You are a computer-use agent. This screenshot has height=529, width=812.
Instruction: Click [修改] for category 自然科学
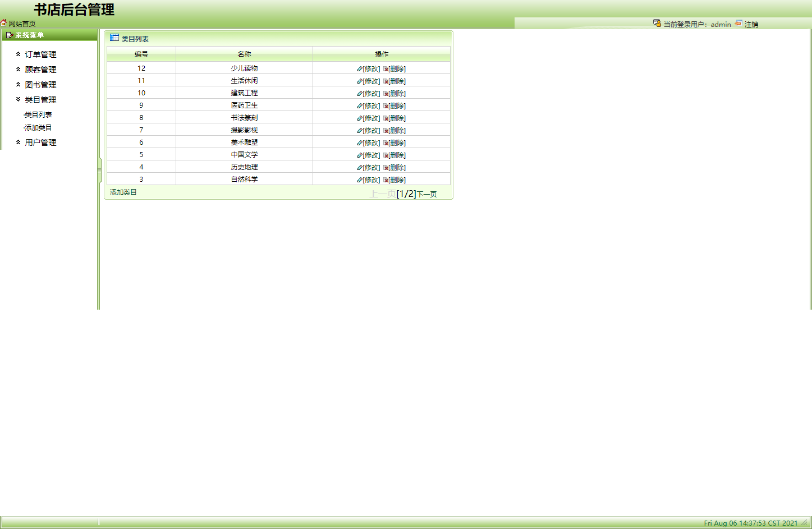[x=371, y=180]
